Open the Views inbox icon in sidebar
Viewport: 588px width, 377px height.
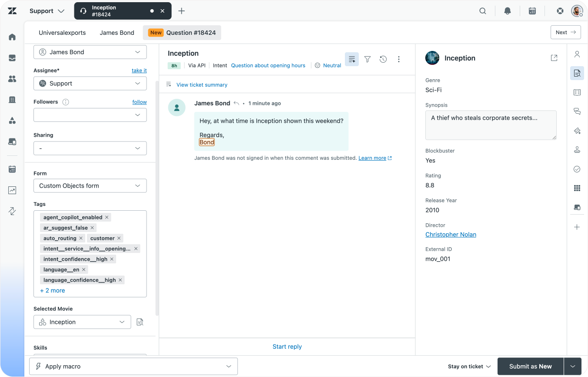[x=12, y=58]
